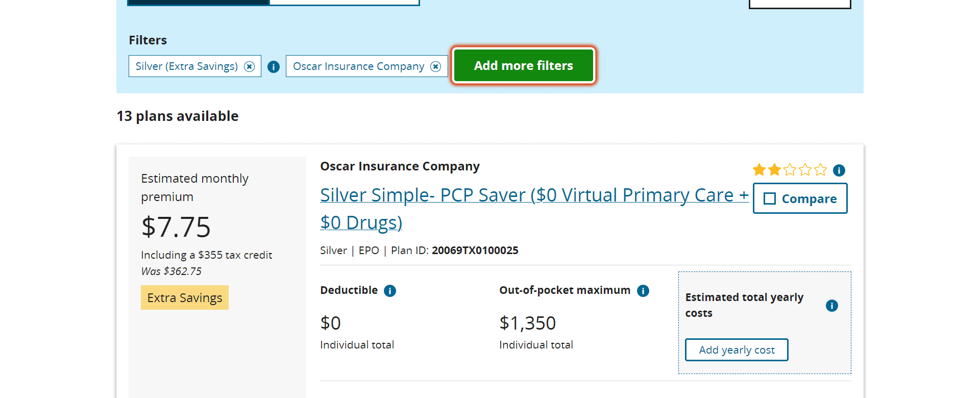Remove Oscar Insurance Company filter via its X
Viewport: 980px width, 398px height.
pos(436,67)
